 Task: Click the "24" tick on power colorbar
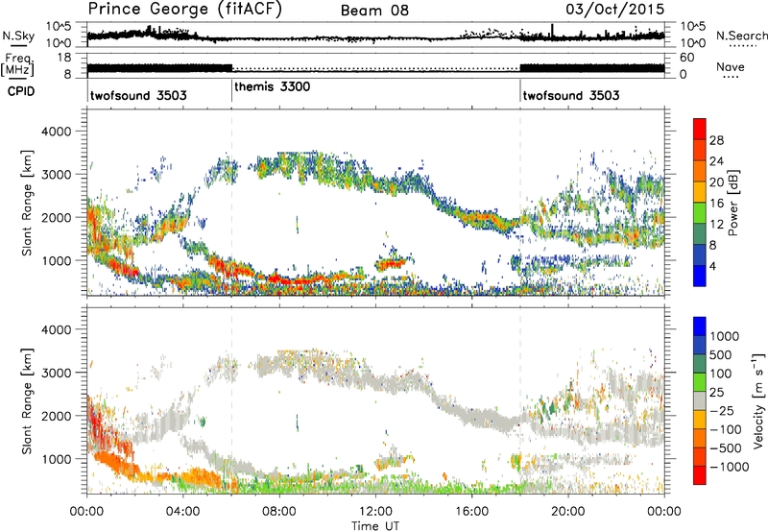716,161
